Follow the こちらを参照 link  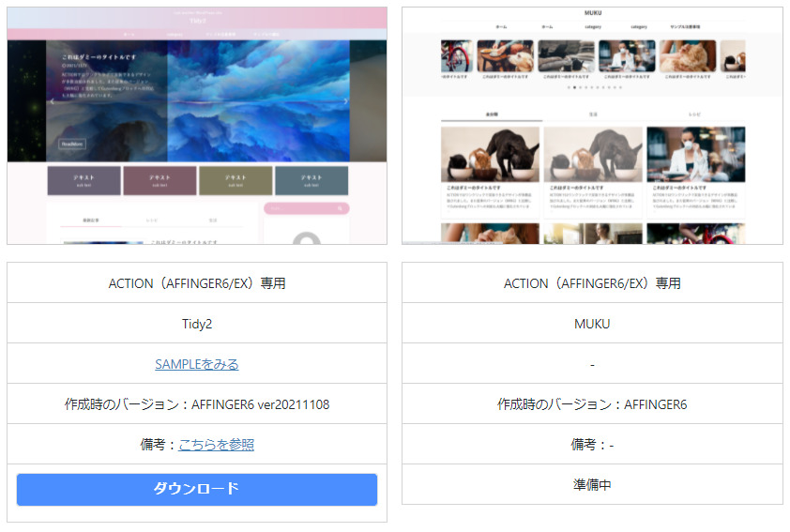pos(216,445)
